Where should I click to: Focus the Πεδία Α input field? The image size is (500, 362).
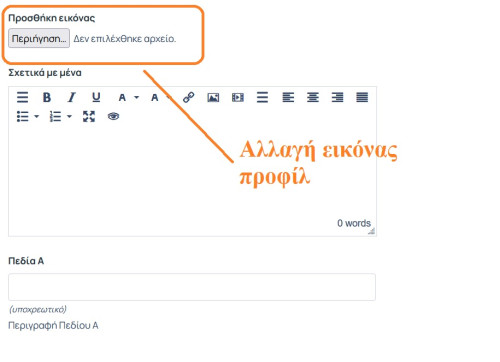click(x=192, y=287)
